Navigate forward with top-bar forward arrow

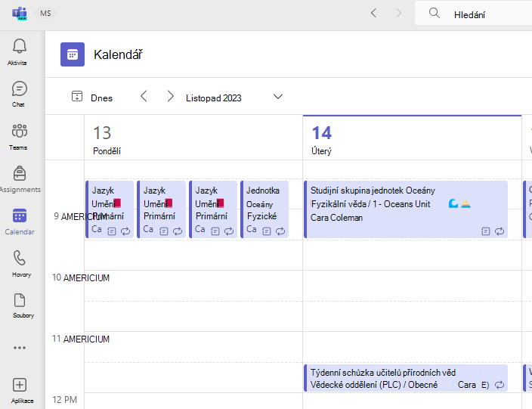tap(399, 14)
